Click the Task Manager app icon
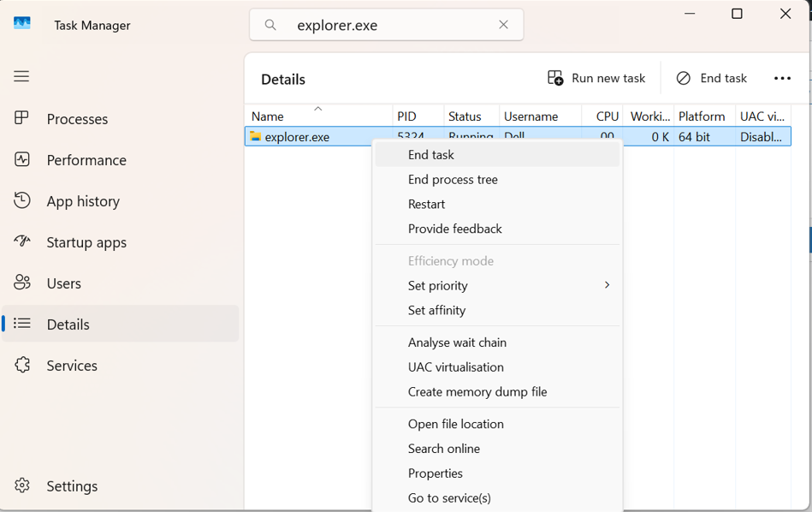This screenshot has height=512, width=812. pyautogui.click(x=21, y=23)
